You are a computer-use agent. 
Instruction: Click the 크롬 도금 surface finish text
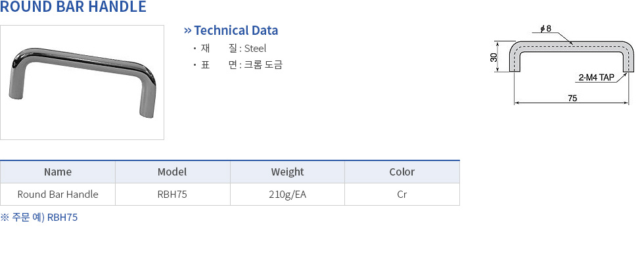[264, 65]
